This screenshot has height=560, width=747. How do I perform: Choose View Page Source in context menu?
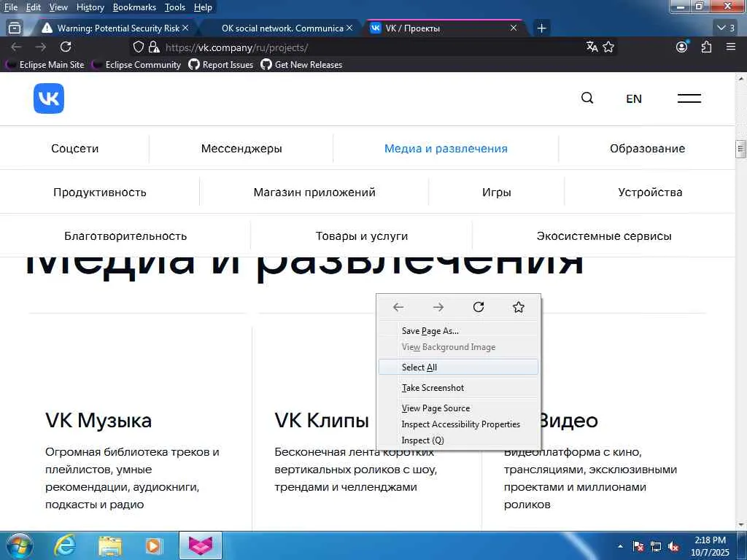(x=458, y=408)
